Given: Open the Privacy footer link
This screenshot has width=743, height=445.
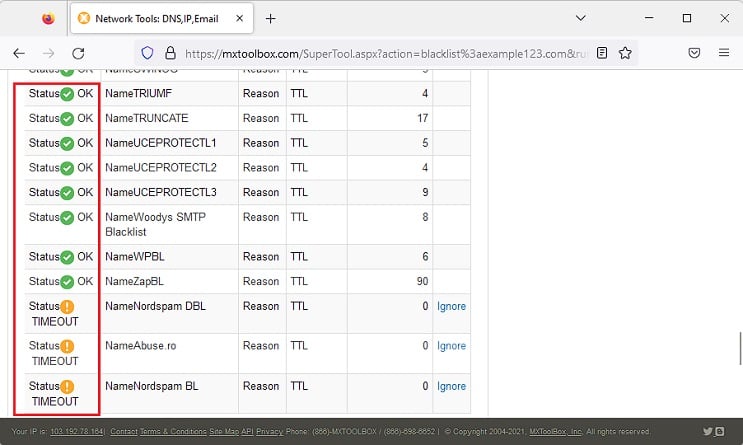Looking at the screenshot, I should pyautogui.click(x=269, y=431).
